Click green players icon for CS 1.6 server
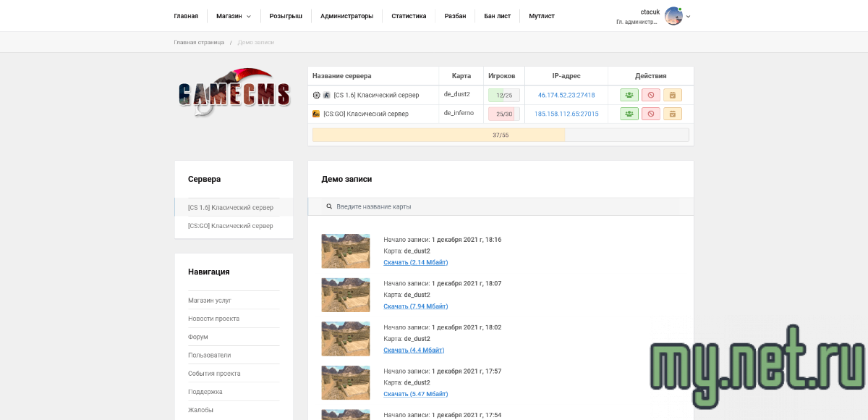The width and height of the screenshot is (868, 420). (x=629, y=95)
